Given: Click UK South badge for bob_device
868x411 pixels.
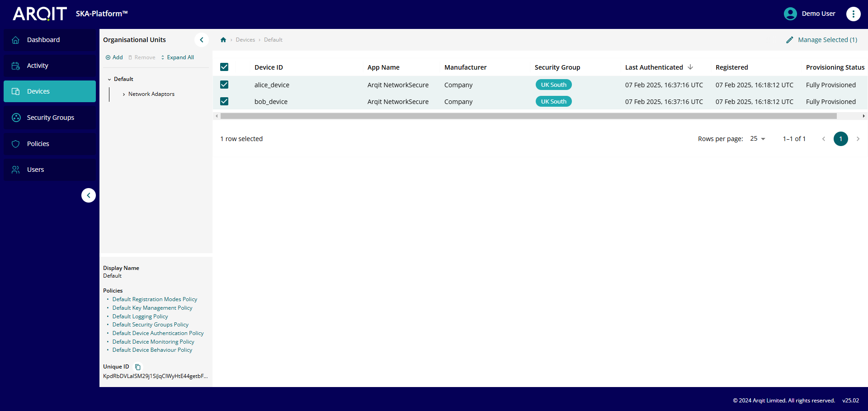Looking at the screenshot, I should point(554,101).
